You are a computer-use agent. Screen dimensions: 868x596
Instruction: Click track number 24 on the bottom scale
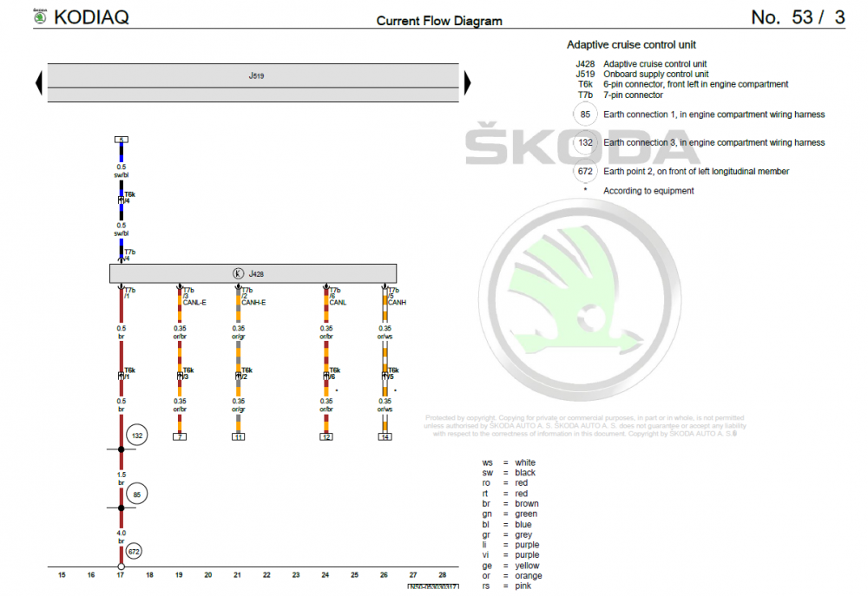(x=325, y=575)
